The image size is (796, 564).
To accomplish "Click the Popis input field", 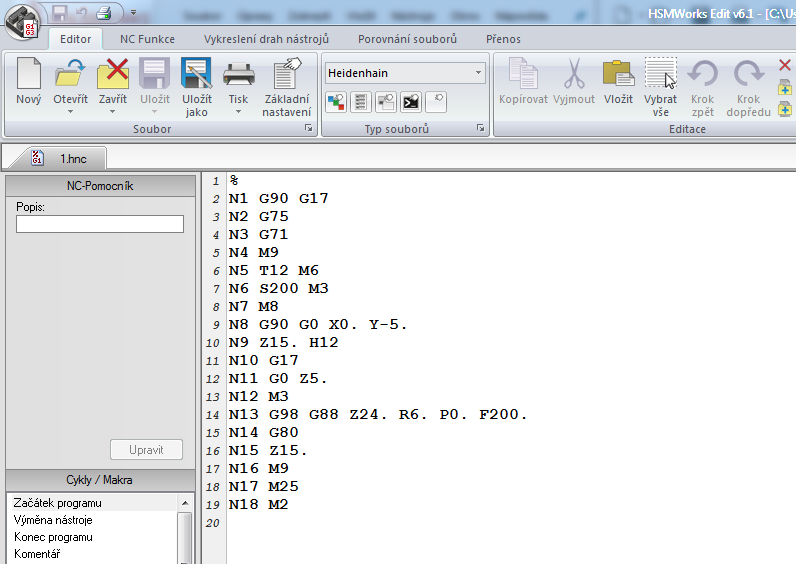I will click(x=99, y=224).
